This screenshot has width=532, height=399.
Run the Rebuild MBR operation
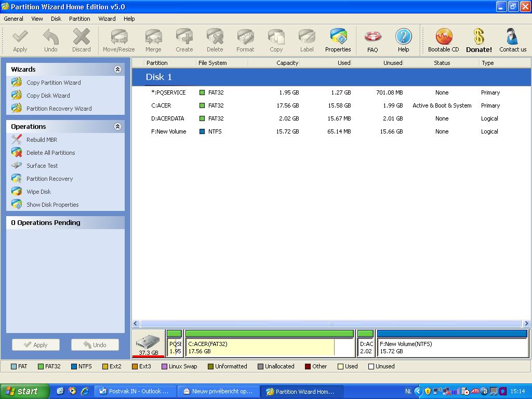tap(42, 140)
